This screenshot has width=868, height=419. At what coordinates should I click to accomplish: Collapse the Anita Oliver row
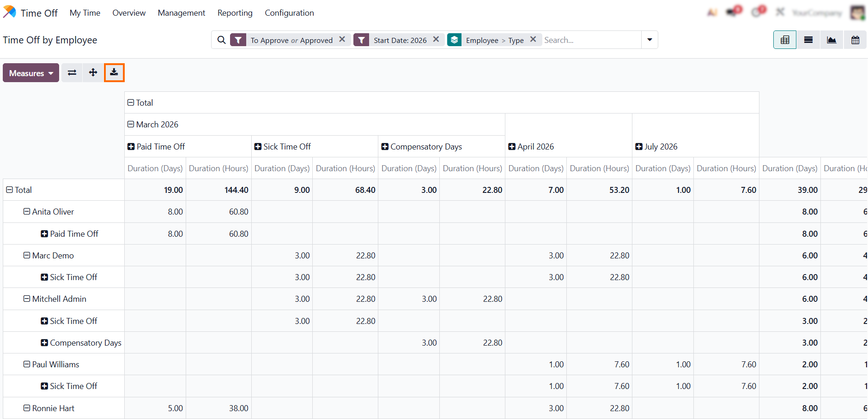coord(27,211)
